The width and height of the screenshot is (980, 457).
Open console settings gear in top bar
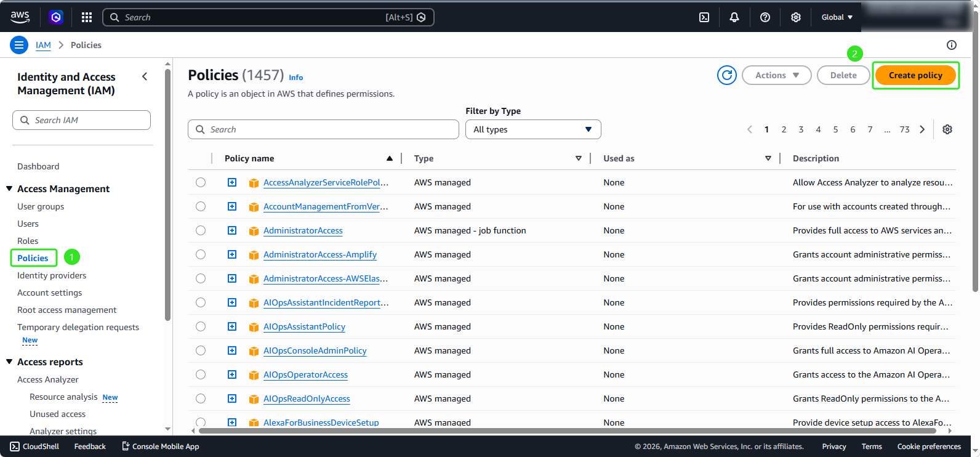click(796, 17)
